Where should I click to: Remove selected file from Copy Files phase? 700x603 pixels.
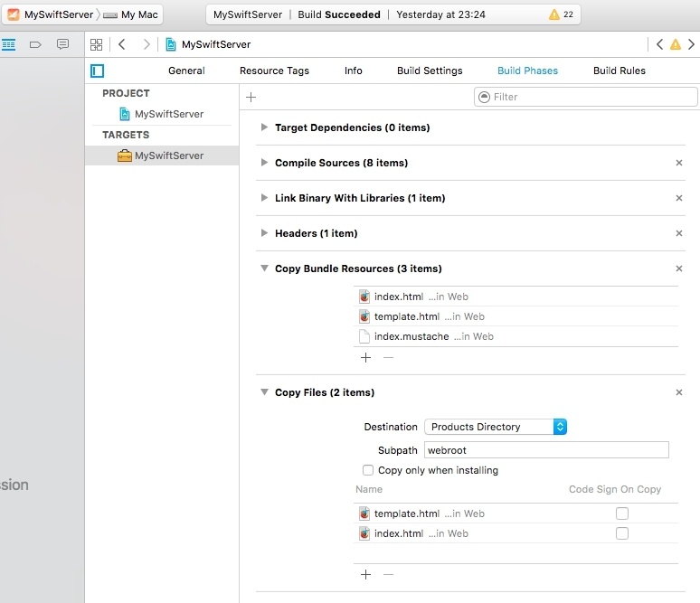coord(388,574)
